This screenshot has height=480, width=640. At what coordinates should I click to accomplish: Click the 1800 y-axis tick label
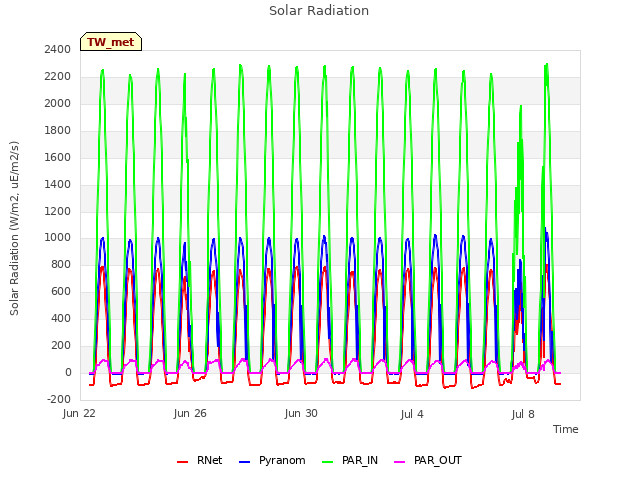pyautogui.click(x=58, y=130)
